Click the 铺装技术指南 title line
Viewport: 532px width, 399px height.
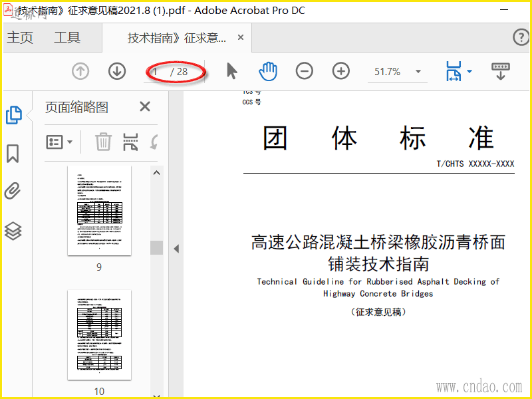pyautogui.click(x=378, y=263)
